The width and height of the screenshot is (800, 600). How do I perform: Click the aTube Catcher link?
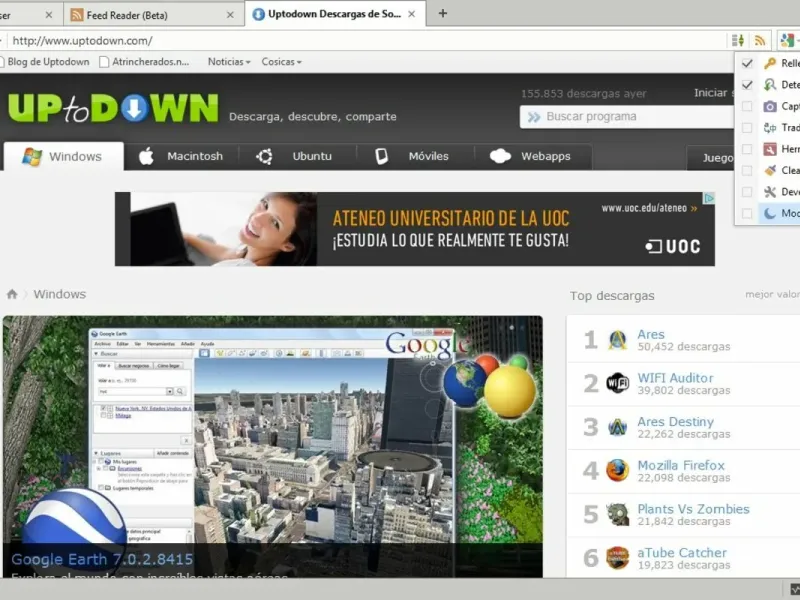[682, 553]
